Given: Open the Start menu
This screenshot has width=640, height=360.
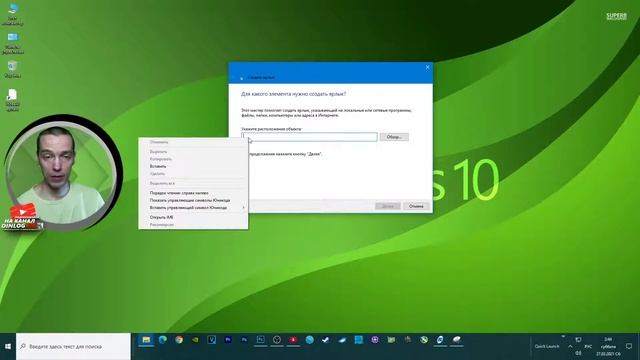Looking at the screenshot, I should [8, 346].
